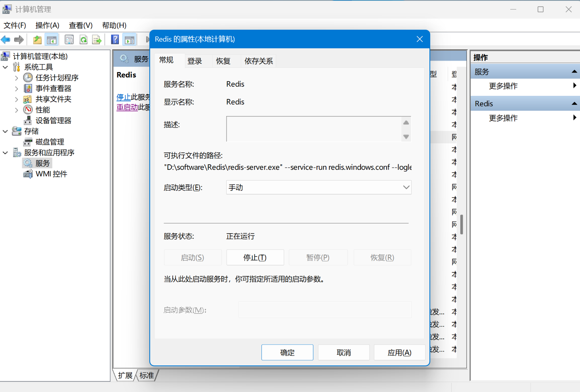Click the 停止(T) button
This screenshot has width=580, height=392.
pos(255,257)
